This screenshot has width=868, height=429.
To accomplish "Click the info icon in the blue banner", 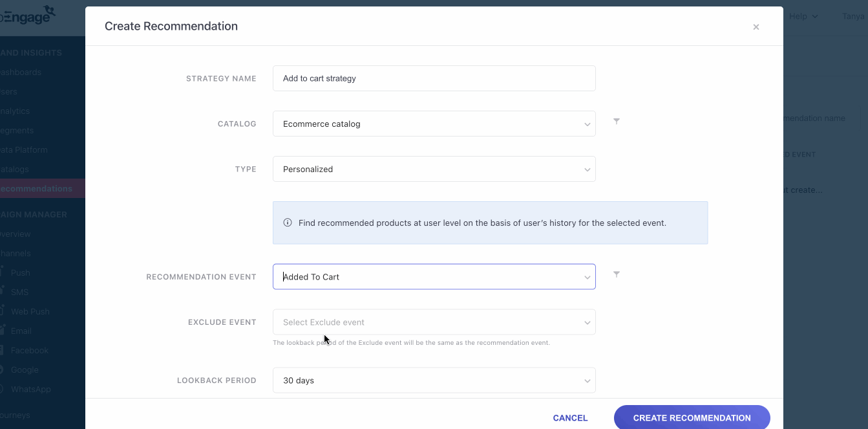I will pyautogui.click(x=288, y=223).
